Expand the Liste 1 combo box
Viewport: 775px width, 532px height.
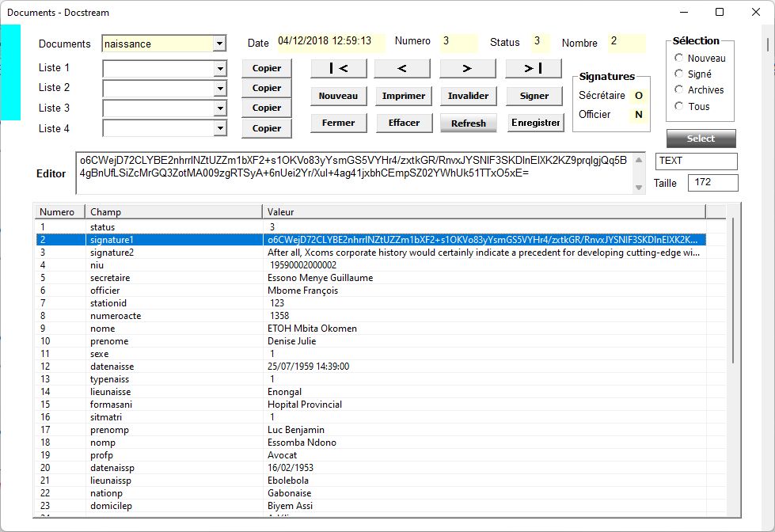point(220,69)
